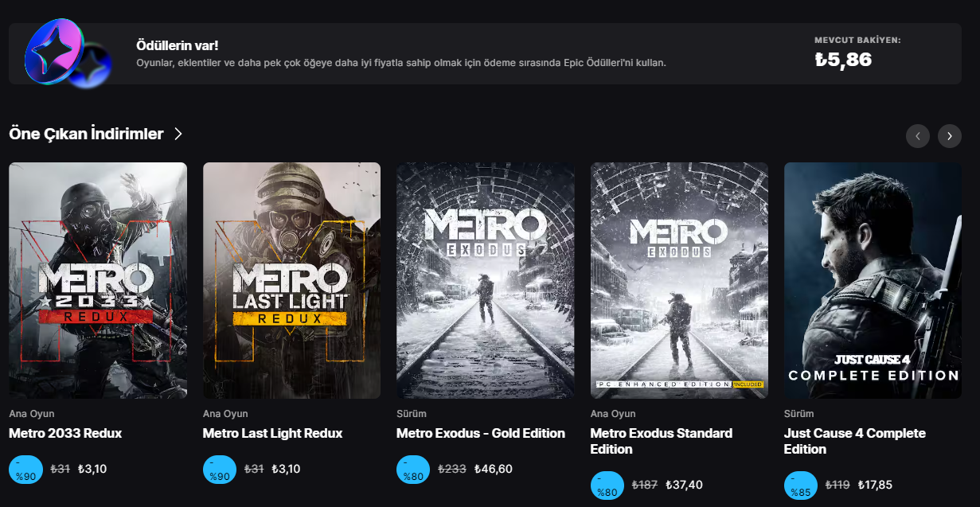Click the Metro 2033 Redux title link
Screen dimensions: 980x507
[65, 434]
